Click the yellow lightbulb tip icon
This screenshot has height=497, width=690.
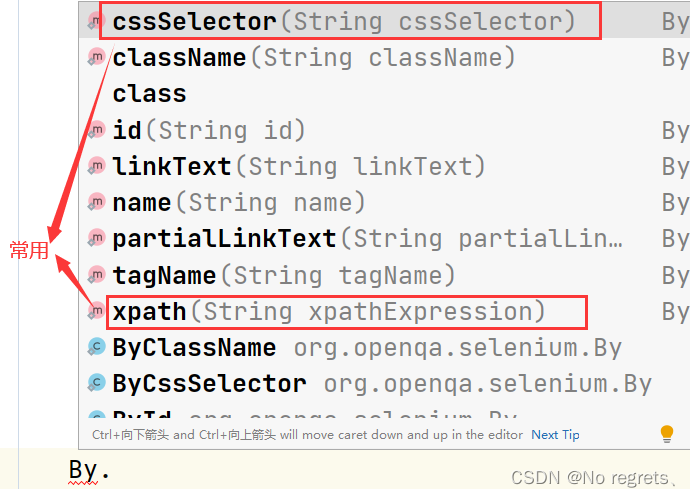tap(667, 434)
